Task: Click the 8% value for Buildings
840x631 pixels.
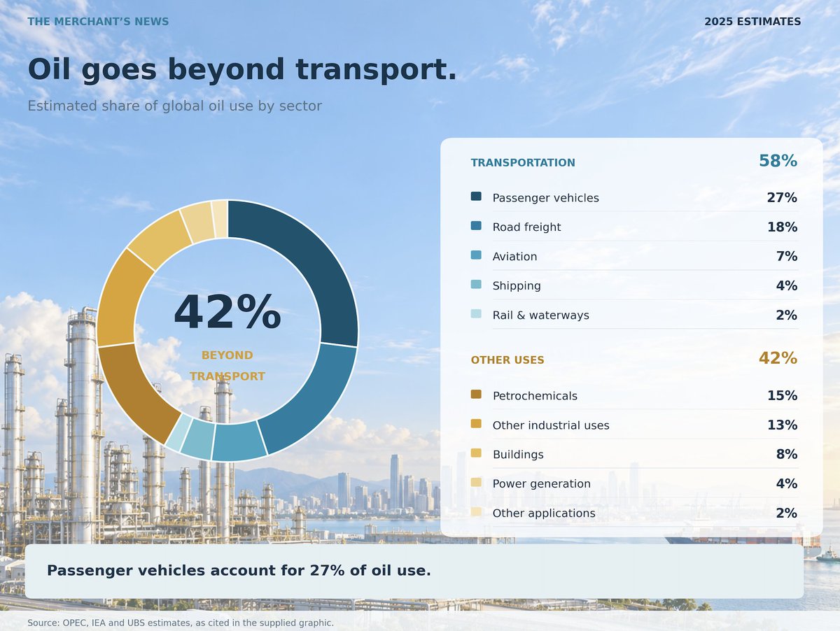Action: [787, 455]
